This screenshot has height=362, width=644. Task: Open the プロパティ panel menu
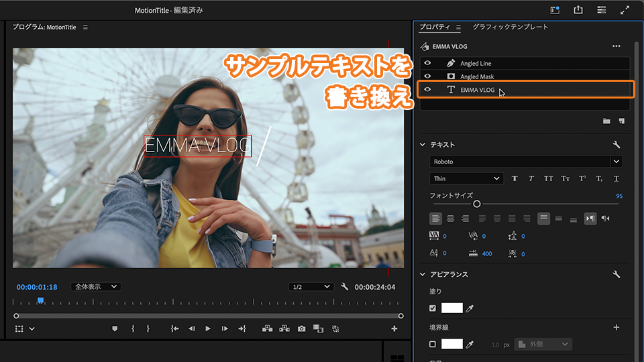[x=458, y=27]
